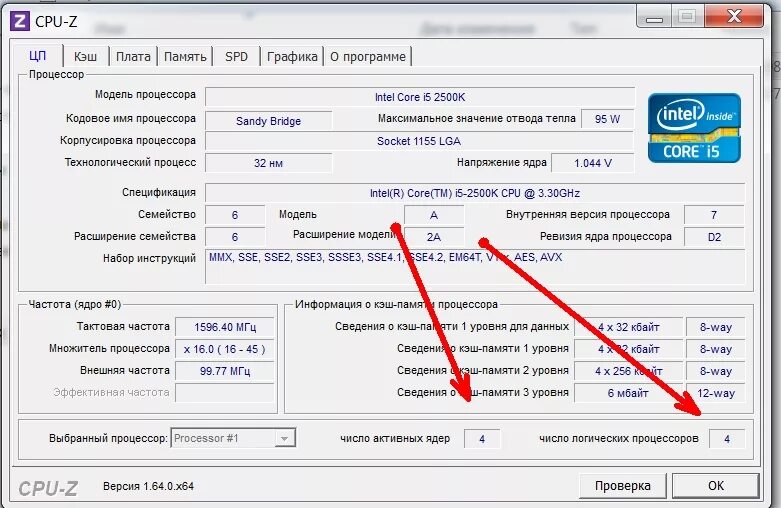781x508 pixels.
Task: Click the logical processors count field
Action: click(727, 439)
